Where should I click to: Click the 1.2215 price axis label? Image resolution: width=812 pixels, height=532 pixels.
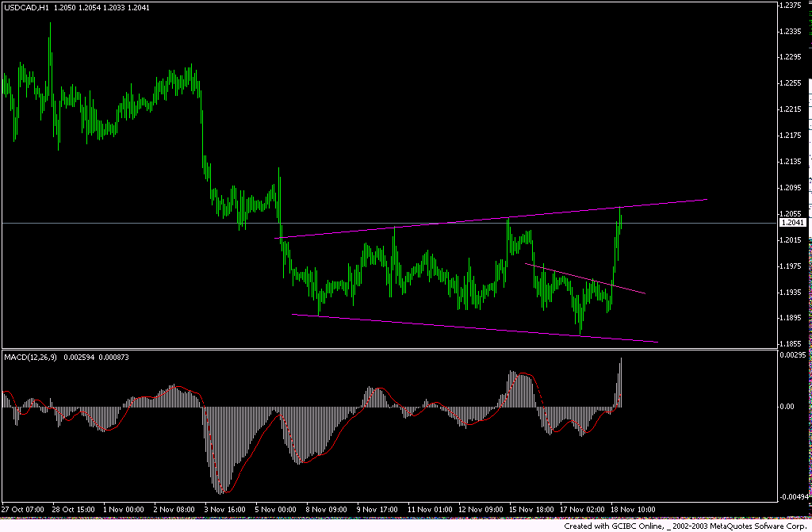pos(790,109)
